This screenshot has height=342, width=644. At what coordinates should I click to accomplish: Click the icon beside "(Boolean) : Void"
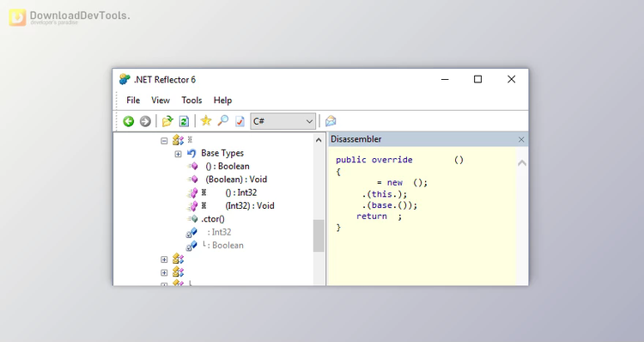193,180
